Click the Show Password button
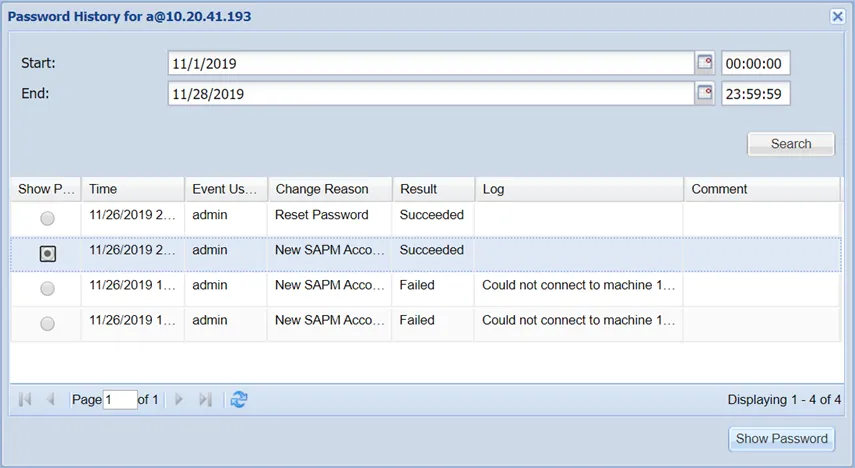The image size is (855, 468). coord(781,439)
